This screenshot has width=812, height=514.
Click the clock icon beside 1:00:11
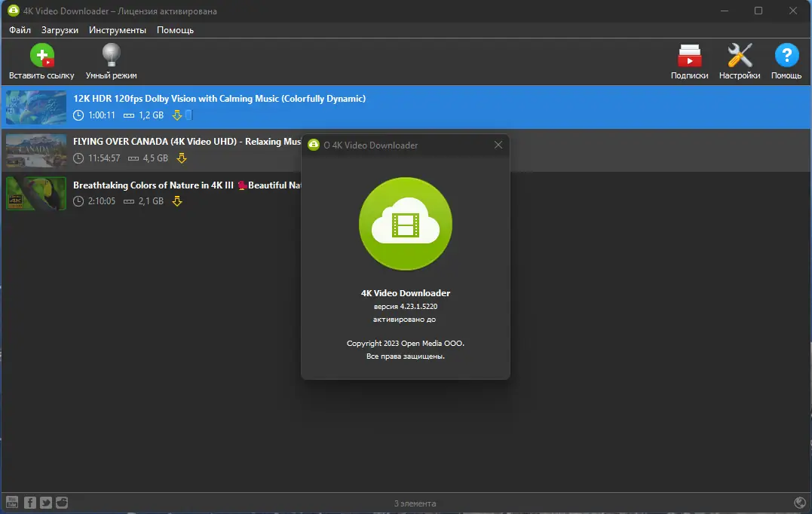(78, 115)
